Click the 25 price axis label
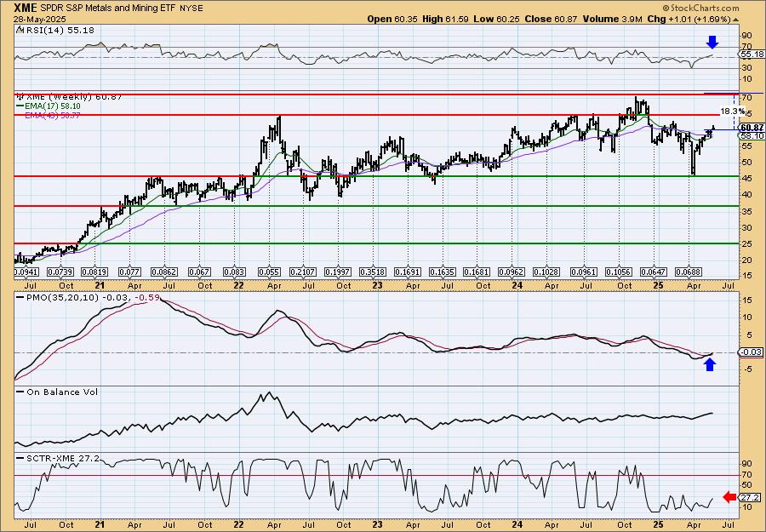The height and width of the screenshot is (532, 766). coord(746,243)
